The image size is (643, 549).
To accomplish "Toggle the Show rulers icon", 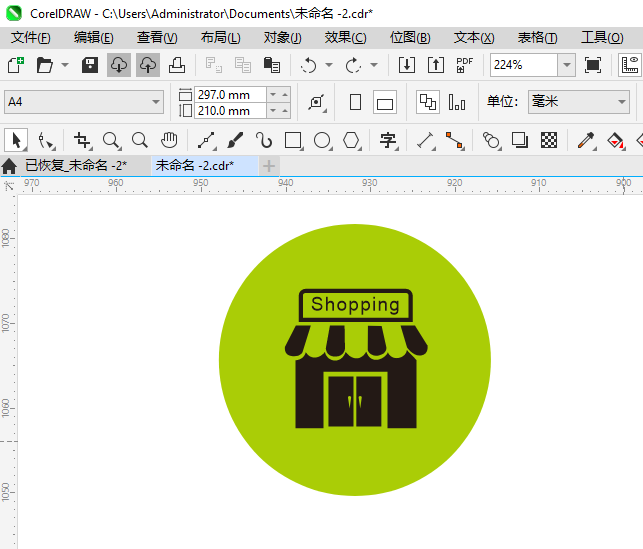I will 630,65.
